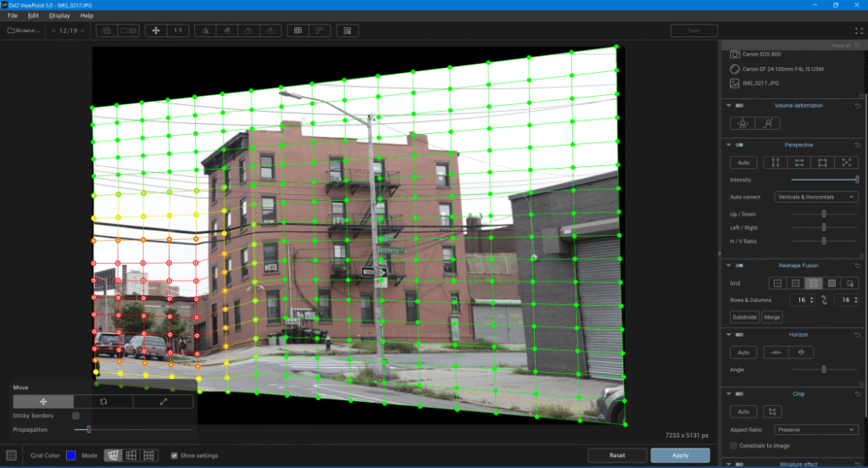Toggle Reshape Fusion on/off switch
The height and width of the screenshot is (468, 868).
[x=739, y=265]
